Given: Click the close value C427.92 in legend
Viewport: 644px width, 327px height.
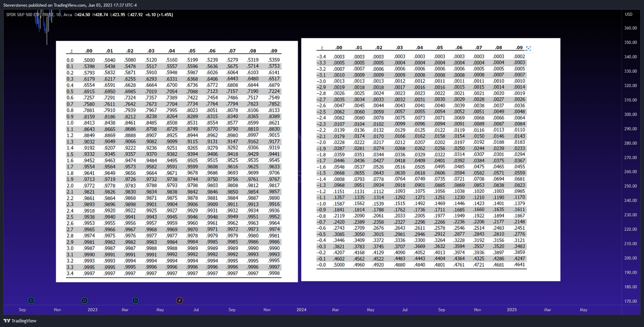Looking at the screenshot, I should click(135, 15).
